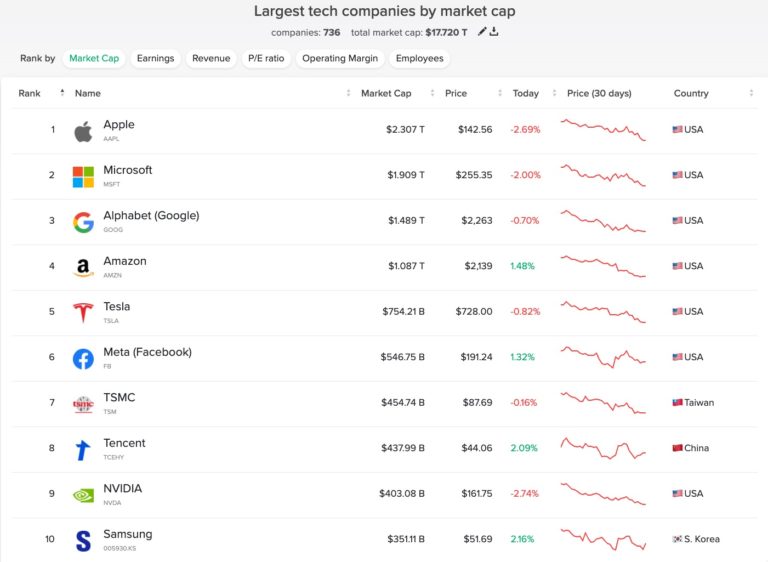Open the Samsung company page link
768x562 pixels.
(x=128, y=534)
